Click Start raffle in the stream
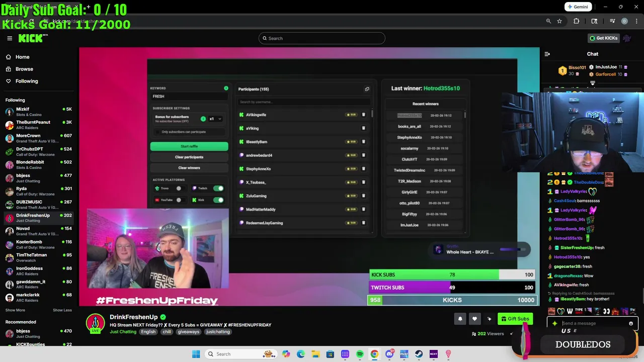The height and width of the screenshot is (362, 644). pos(189,146)
